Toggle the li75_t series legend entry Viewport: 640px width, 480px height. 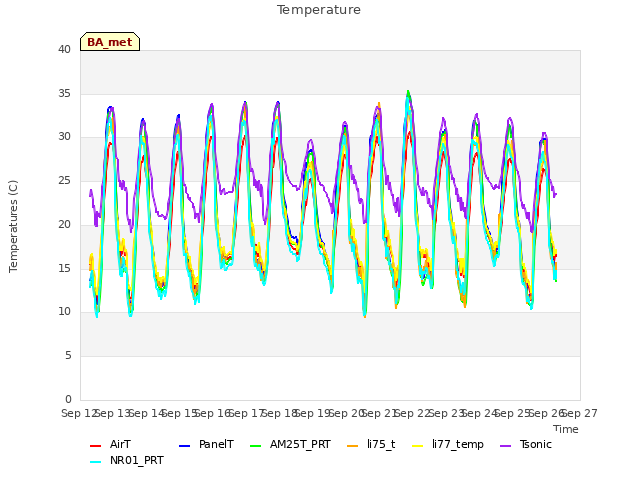point(371,444)
